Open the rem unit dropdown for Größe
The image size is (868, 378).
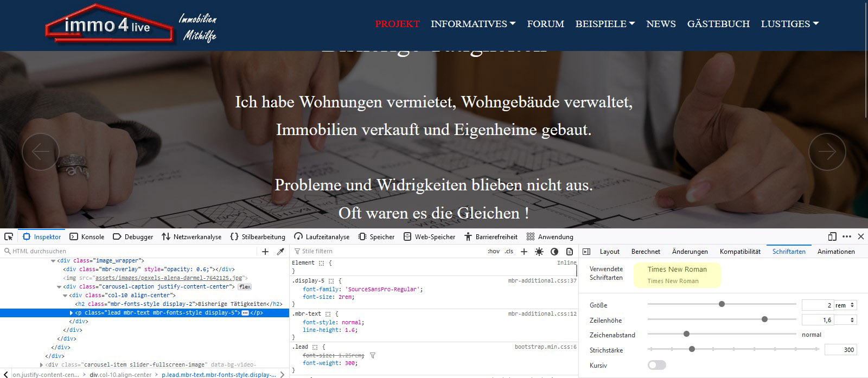(x=845, y=305)
